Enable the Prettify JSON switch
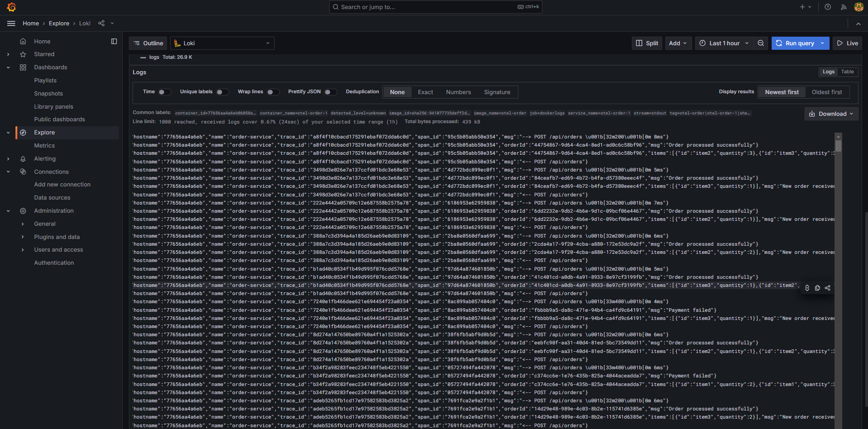Image resolution: width=868 pixels, height=429 pixels. [x=331, y=92]
